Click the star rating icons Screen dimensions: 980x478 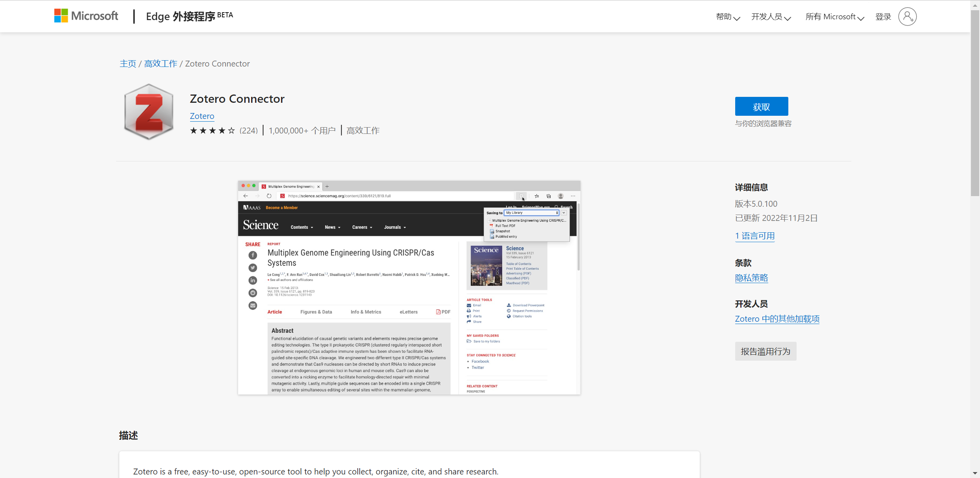212,131
